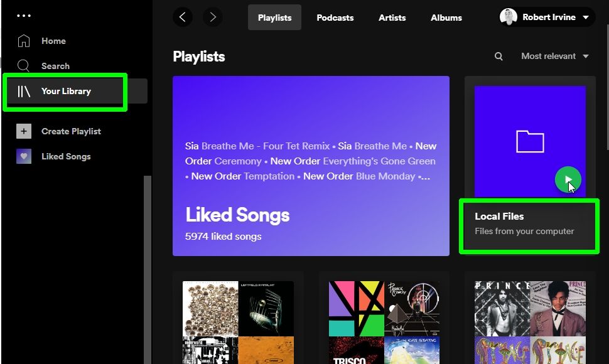Click the search icon above playlists
This screenshot has height=364, width=609.
coord(499,56)
